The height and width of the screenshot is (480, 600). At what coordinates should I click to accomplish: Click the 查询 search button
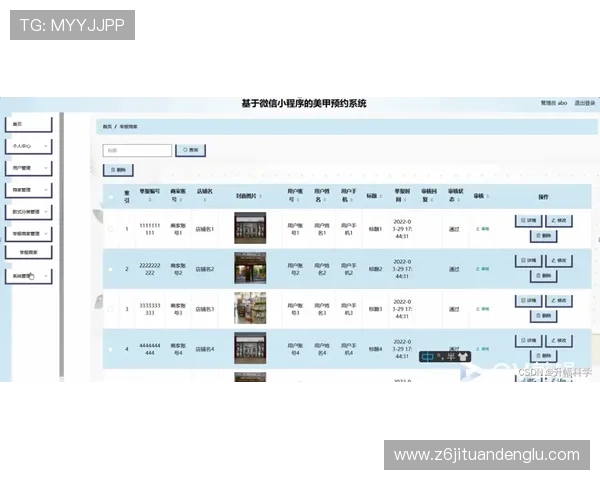[x=191, y=150]
